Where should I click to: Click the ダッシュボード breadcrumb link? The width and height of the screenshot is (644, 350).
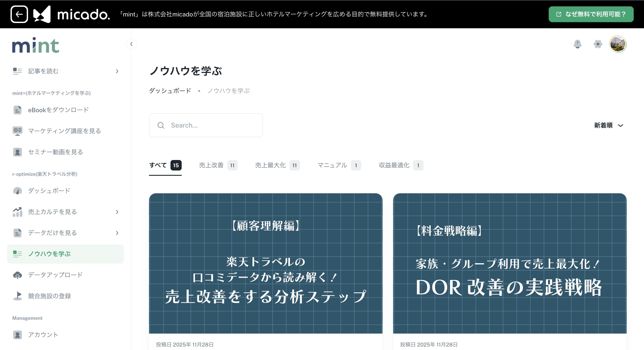[x=170, y=91]
